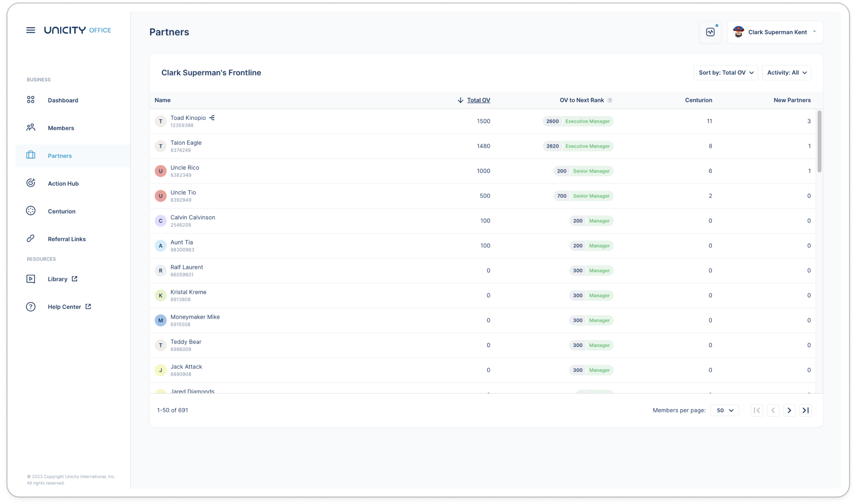Go to the next page arrow
This screenshot has width=855, height=504.
(x=789, y=411)
